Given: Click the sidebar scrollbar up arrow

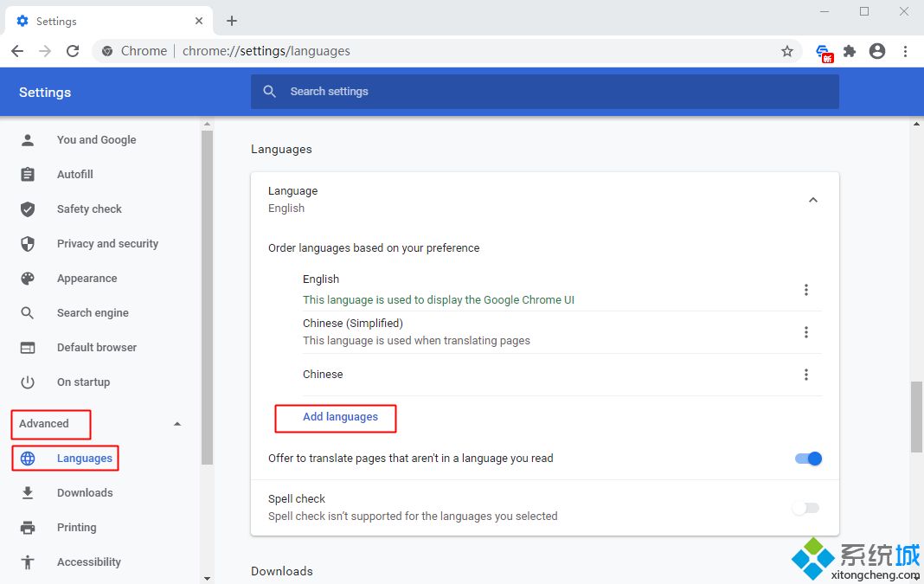Looking at the screenshot, I should pyautogui.click(x=207, y=125).
